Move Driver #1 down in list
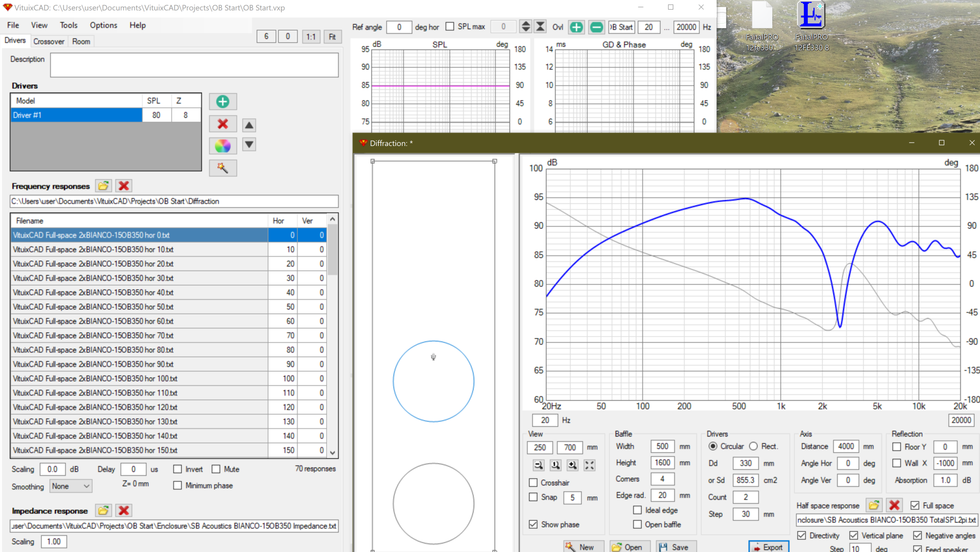Screen dimensions: 980x552 click(249, 144)
